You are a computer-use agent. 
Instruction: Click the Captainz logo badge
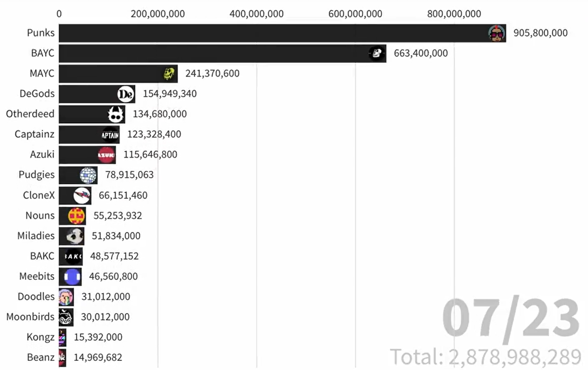(110, 135)
